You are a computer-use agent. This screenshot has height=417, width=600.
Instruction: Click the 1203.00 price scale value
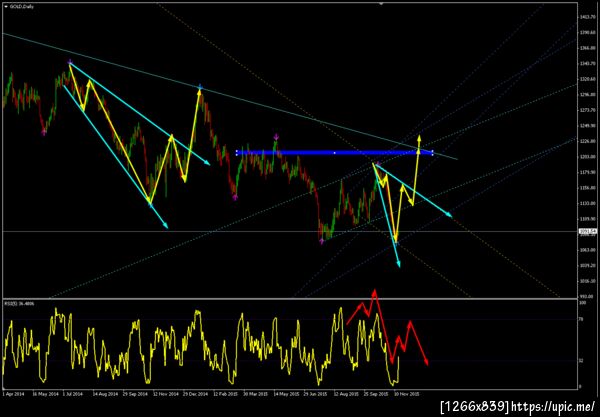(x=587, y=157)
